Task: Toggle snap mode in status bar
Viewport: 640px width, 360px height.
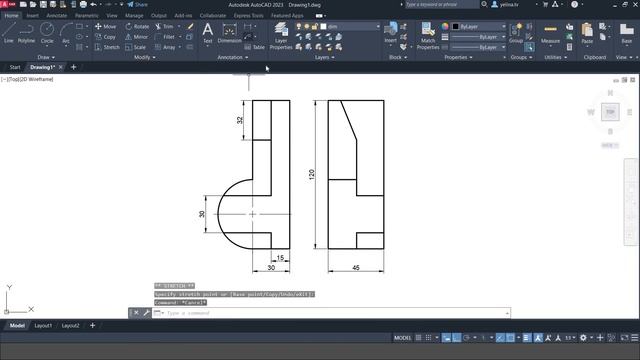Action: 428,338
